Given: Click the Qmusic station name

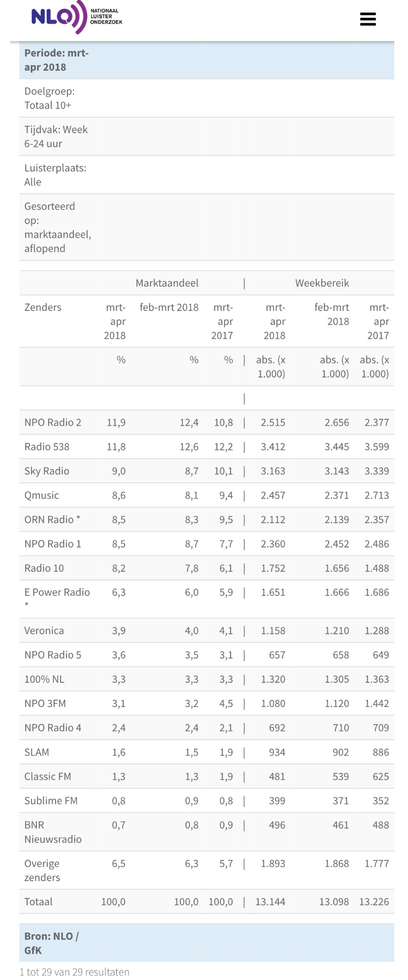Looking at the screenshot, I should [41, 495].
